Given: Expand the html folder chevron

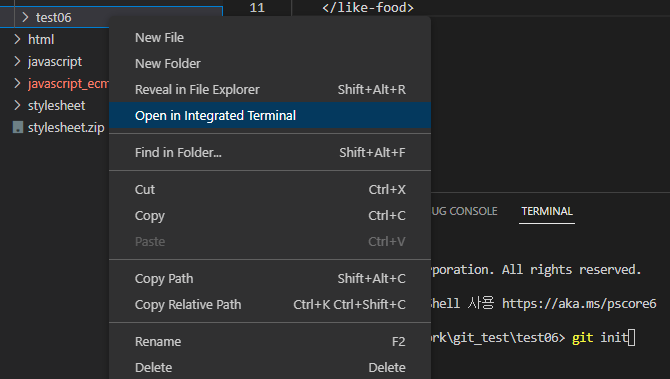Looking at the screenshot, I should (x=17, y=39).
